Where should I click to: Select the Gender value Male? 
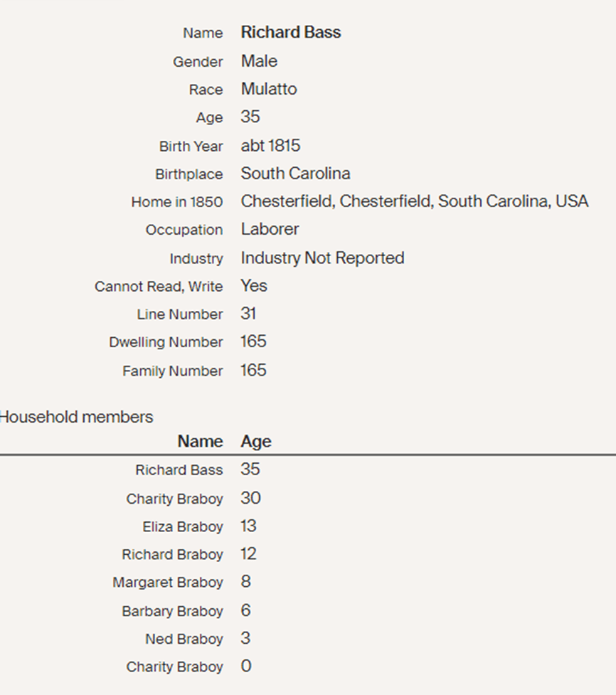pyautogui.click(x=259, y=61)
